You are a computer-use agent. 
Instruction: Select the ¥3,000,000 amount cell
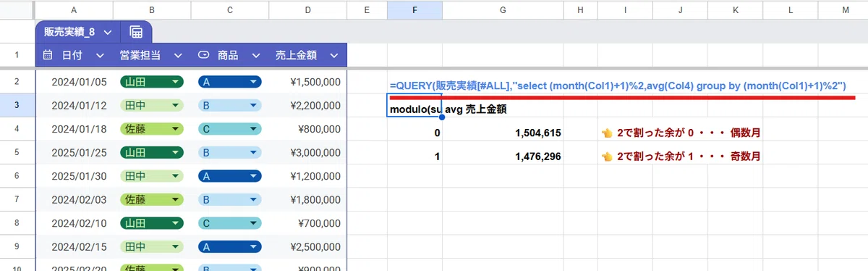(x=308, y=152)
